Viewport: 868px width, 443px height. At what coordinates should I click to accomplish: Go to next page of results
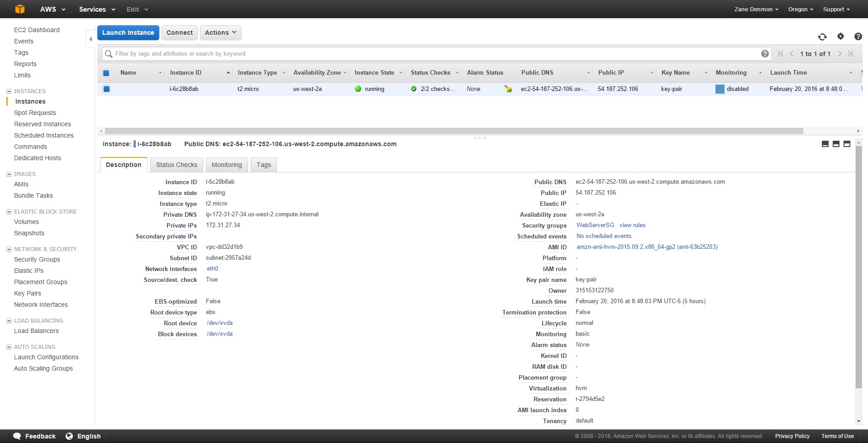coord(839,53)
